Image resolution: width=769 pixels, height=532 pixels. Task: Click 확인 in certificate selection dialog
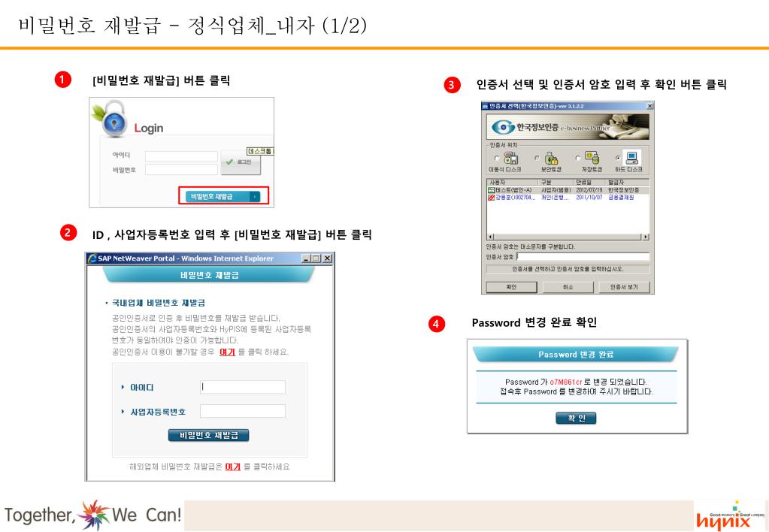(511, 287)
